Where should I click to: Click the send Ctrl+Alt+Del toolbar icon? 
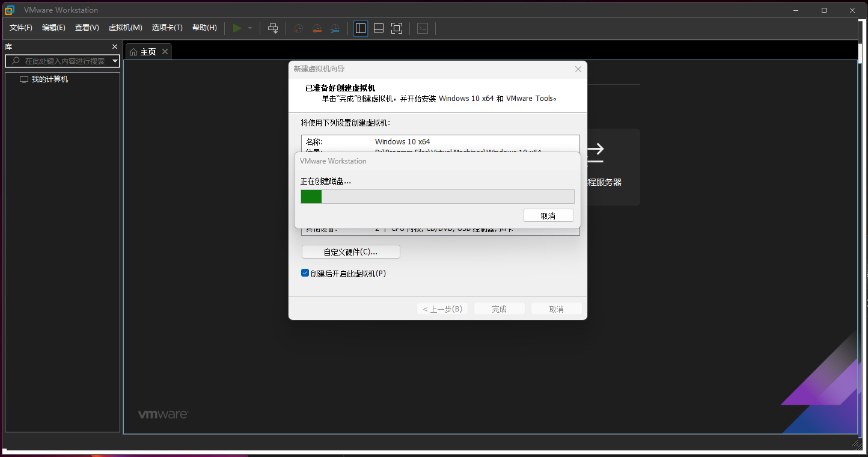click(x=273, y=28)
